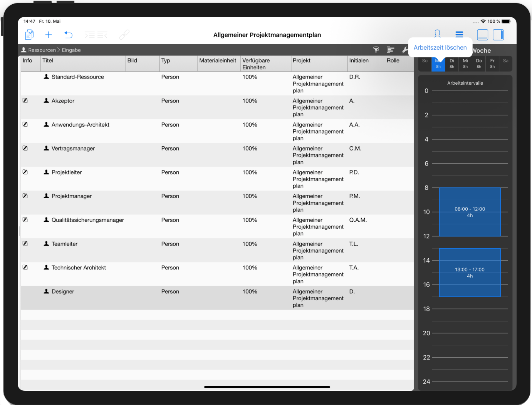Open the filter icon above the resource table

coord(376,50)
